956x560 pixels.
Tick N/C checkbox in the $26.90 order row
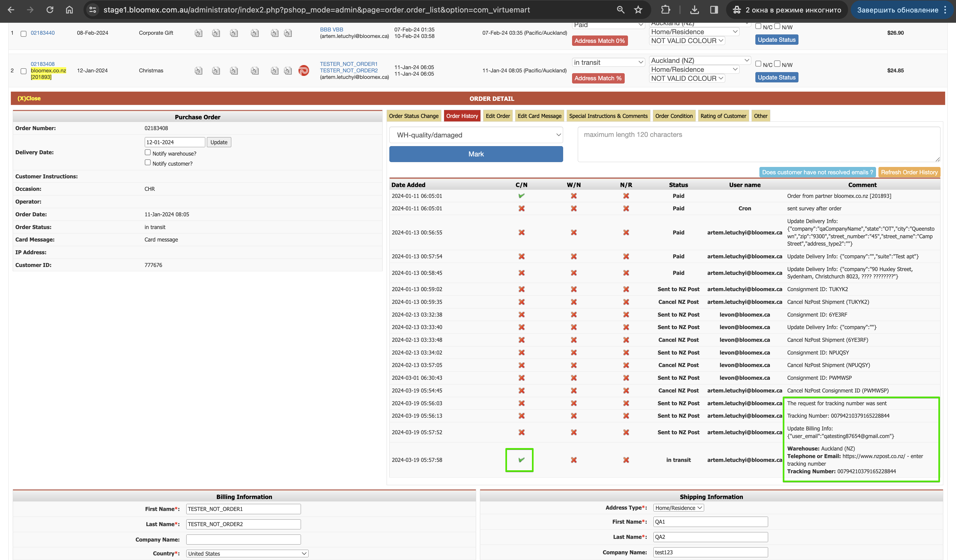point(758,26)
